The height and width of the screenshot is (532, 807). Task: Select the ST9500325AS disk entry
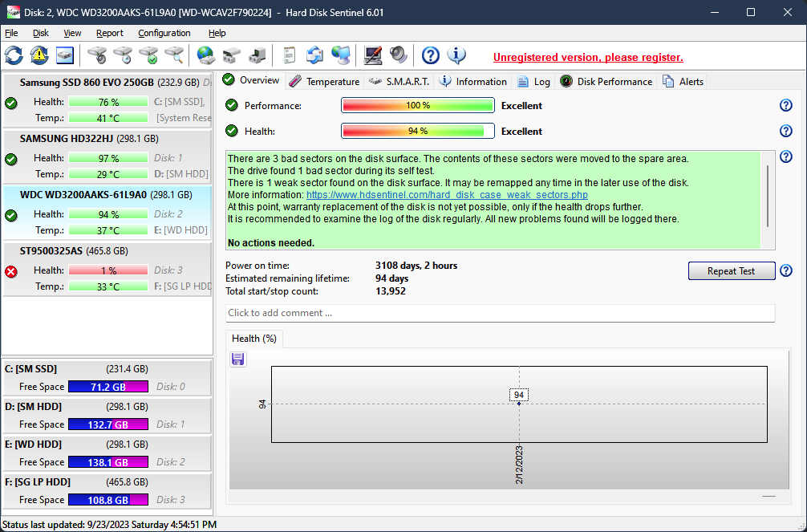[x=107, y=270]
